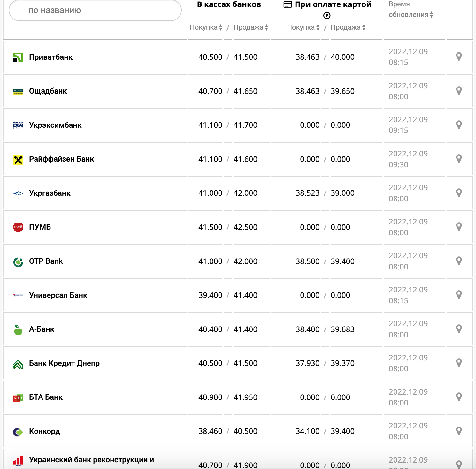Click the map pin for БТА Банк
476x469 pixels.
pyautogui.click(x=459, y=397)
